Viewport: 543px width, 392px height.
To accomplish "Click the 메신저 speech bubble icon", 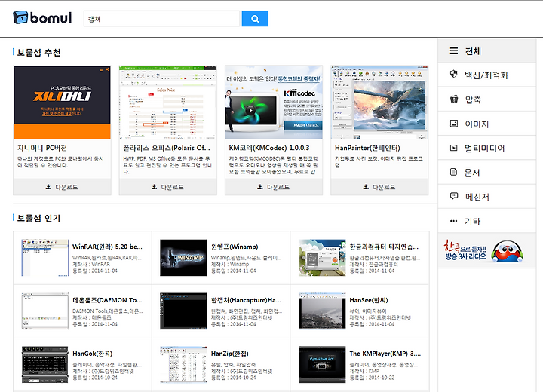I will (x=454, y=196).
